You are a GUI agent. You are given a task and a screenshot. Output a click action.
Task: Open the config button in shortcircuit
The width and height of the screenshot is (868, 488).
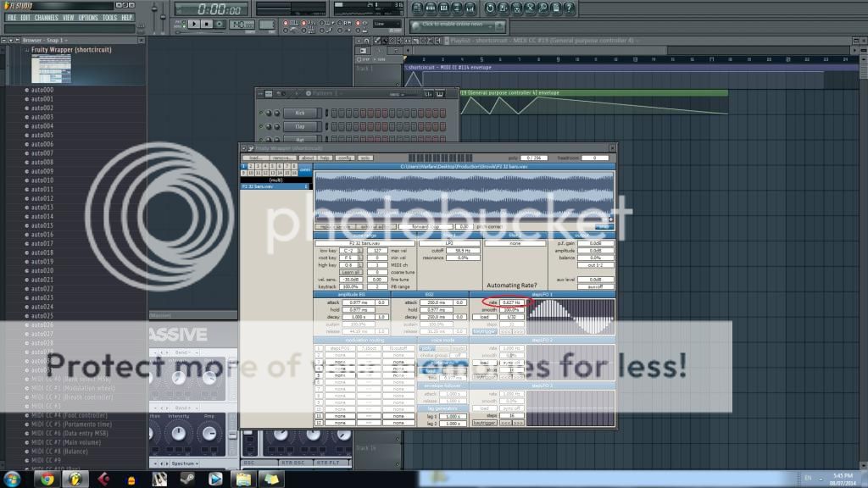pos(345,158)
